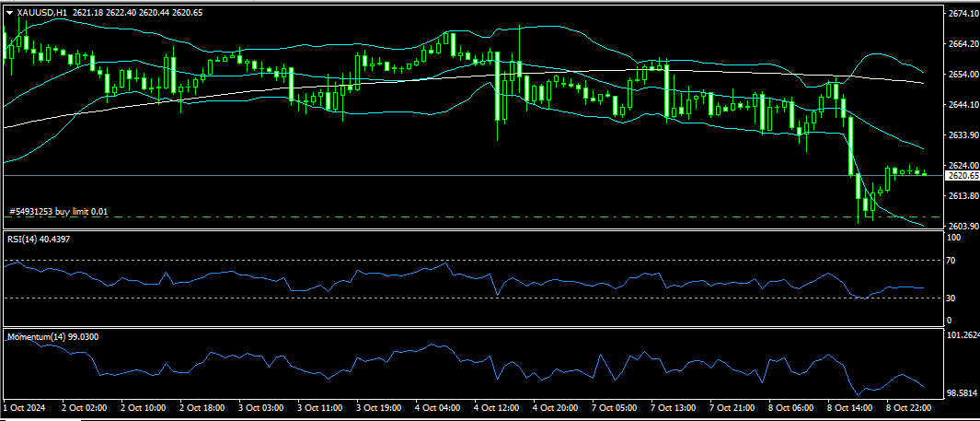Click the 2603.90 price scale label
The width and height of the screenshot is (980, 421).
coord(962,227)
